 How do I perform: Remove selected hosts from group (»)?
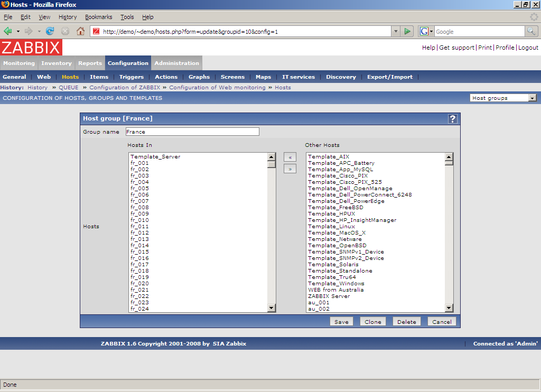pyautogui.click(x=290, y=169)
